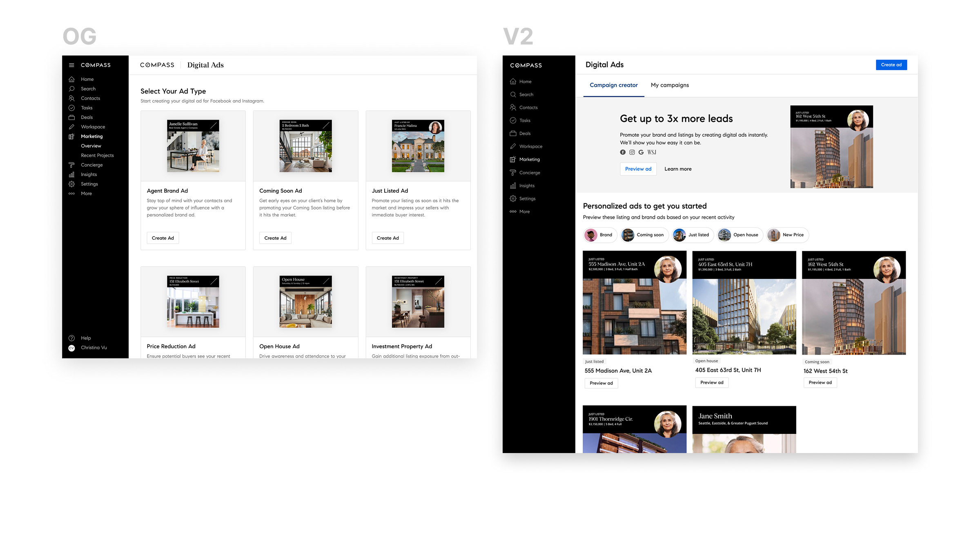Click the Insights chart icon in OG sidebar
980x551 pixels.
coord(71,174)
